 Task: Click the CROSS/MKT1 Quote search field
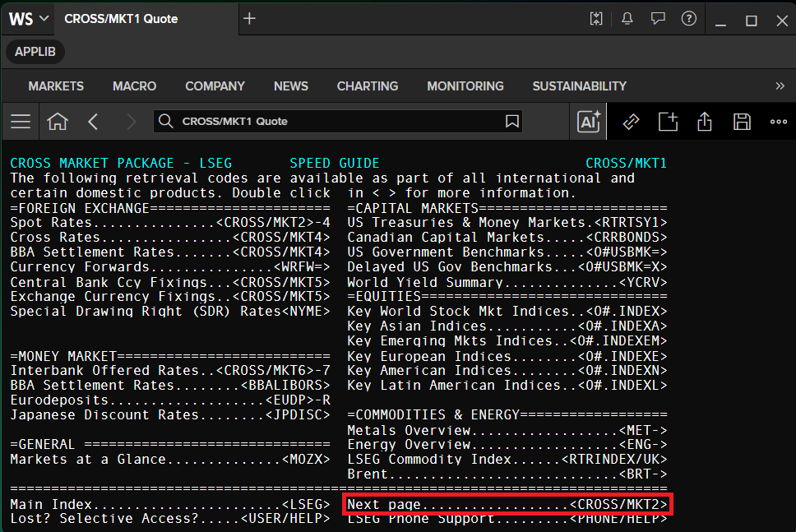point(338,121)
